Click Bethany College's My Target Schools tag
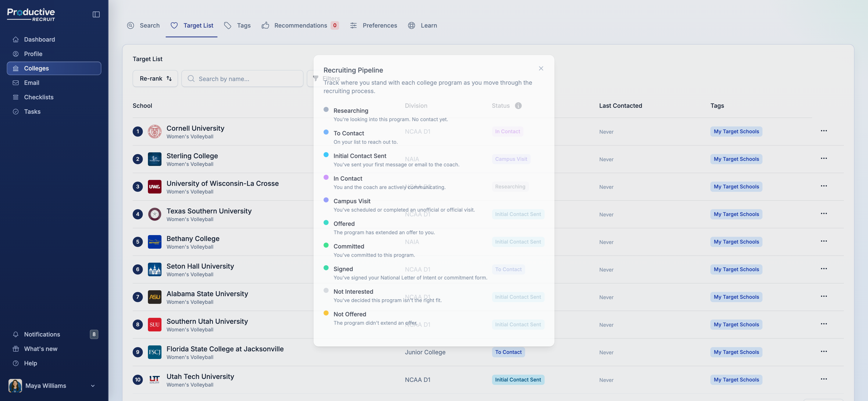 click(x=736, y=242)
